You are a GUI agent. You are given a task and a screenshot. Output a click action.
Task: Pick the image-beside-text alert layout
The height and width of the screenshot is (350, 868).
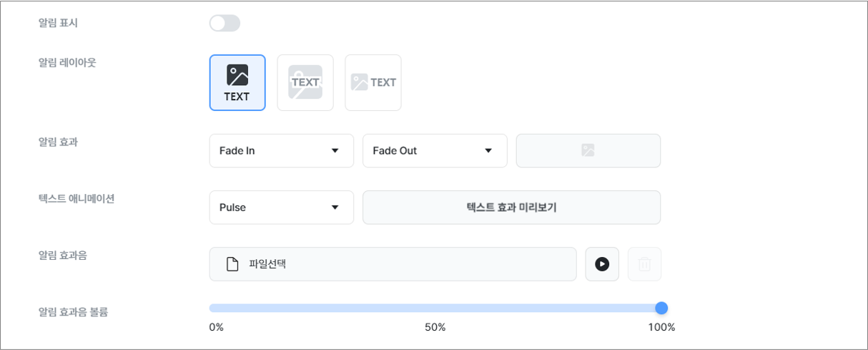coord(373,83)
